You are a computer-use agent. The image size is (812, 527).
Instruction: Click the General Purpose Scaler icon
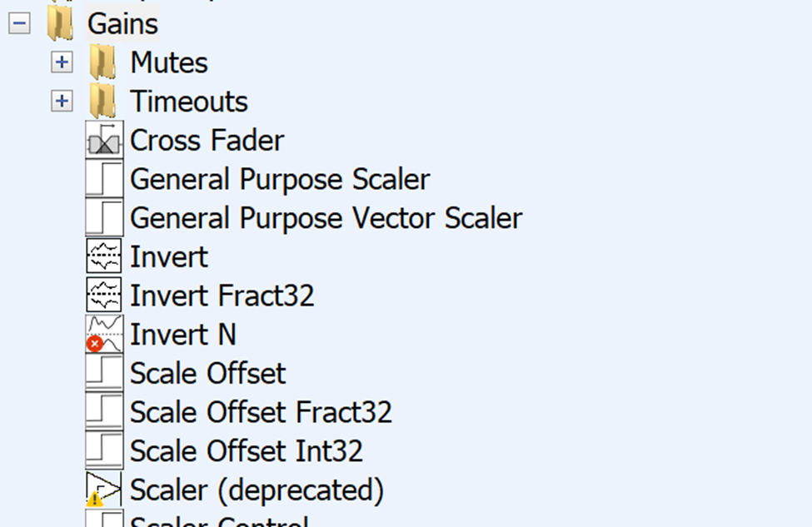(104, 180)
